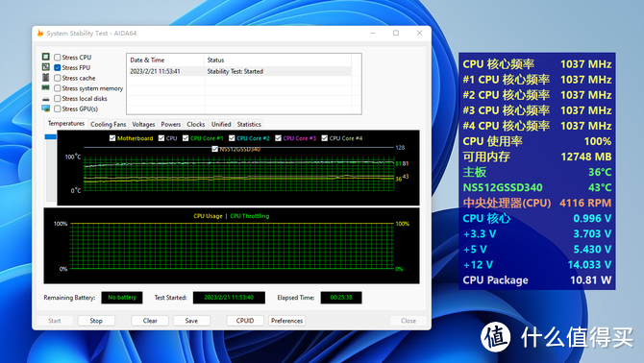
Task: Click the 中央处理器(CPU) 4116 RPM overlay row
Action: tap(536, 203)
